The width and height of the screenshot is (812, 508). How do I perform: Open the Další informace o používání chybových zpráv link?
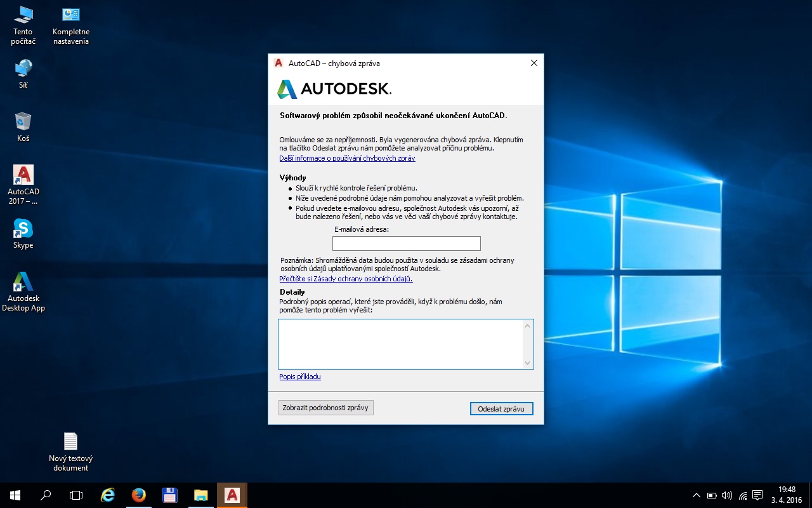[x=347, y=158]
